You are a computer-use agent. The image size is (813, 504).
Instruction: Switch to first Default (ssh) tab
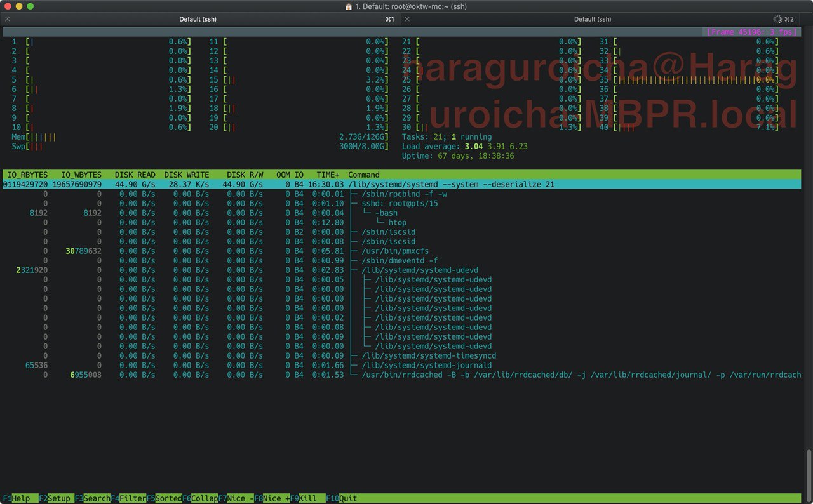198,19
